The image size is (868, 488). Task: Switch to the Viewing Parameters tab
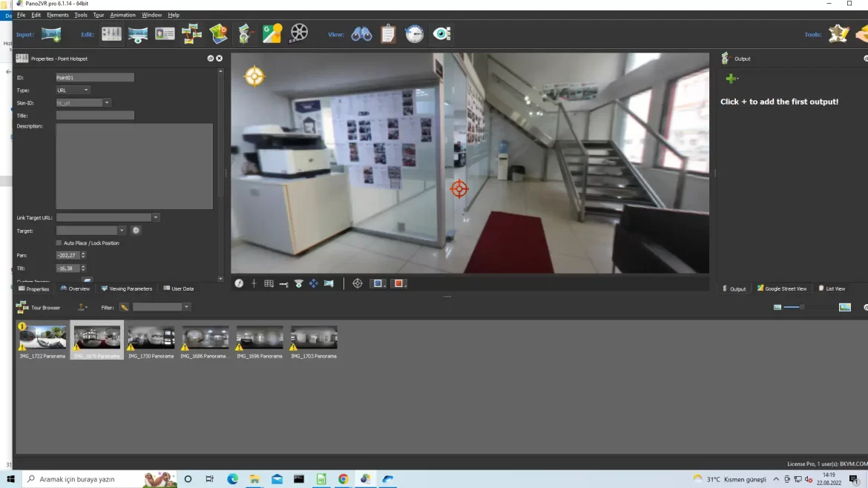click(127, 288)
